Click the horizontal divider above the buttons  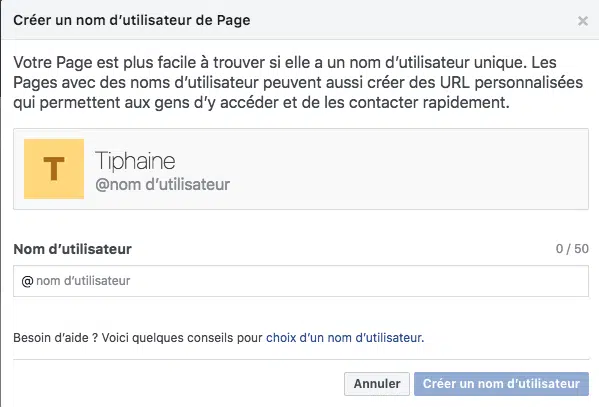click(301, 359)
